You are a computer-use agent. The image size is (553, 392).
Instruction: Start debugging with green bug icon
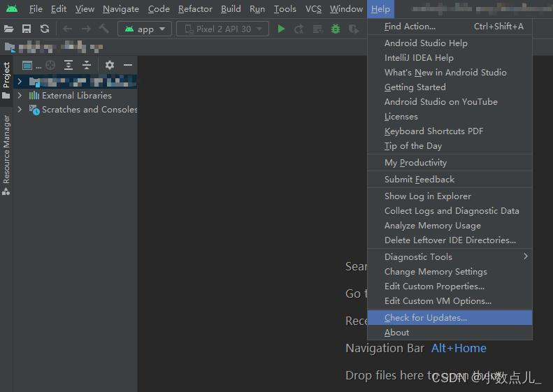coord(336,29)
